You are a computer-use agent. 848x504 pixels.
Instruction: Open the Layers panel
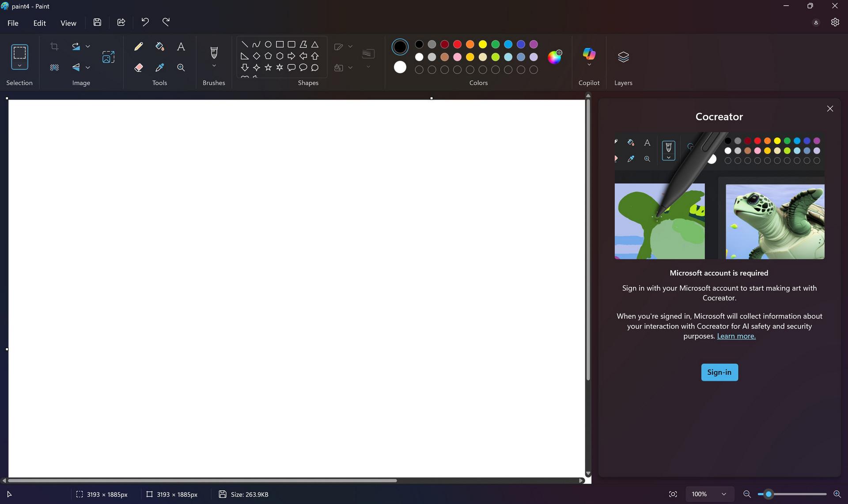[623, 56]
